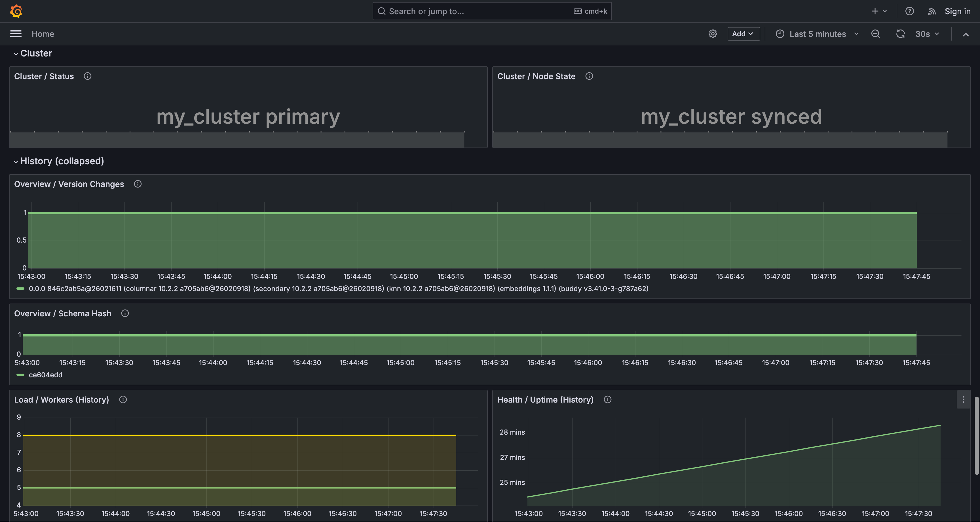This screenshot has height=522, width=980.
Task: Show info for Cluster / Status panel
Action: pyautogui.click(x=88, y=76)
